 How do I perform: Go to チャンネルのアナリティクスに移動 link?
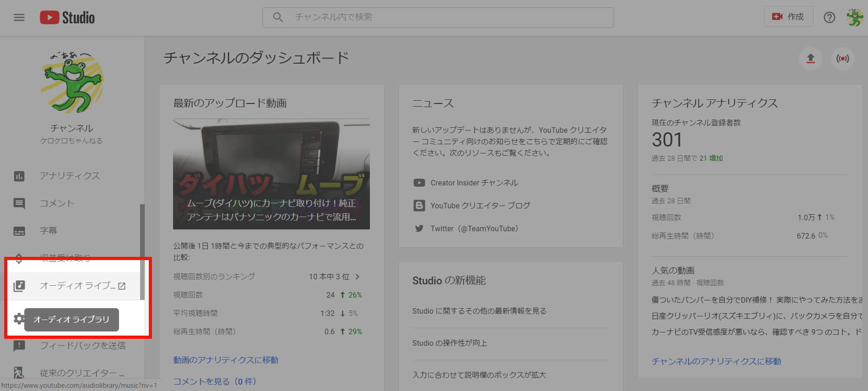[x=716, y=361]
